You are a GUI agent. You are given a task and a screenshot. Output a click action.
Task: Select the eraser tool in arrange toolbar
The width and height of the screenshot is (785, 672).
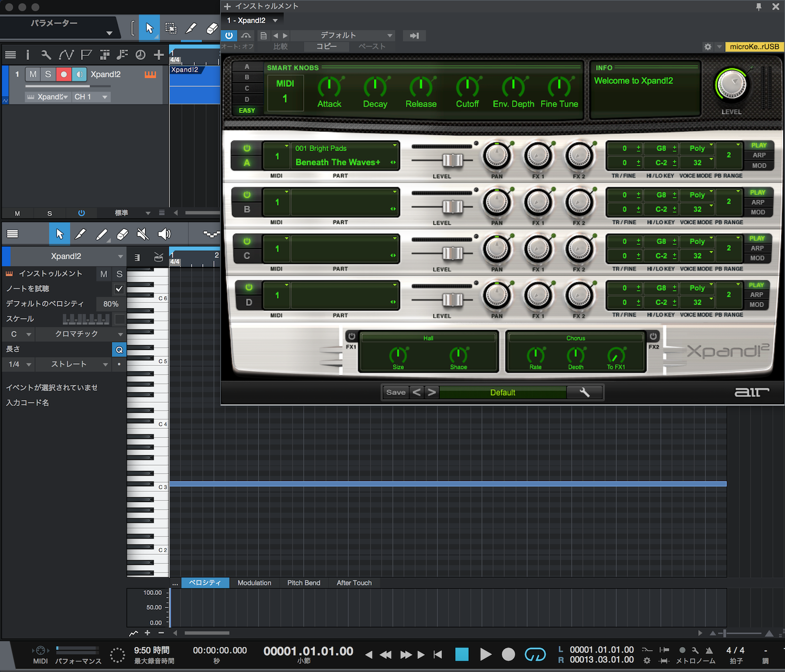pos(211,28)
